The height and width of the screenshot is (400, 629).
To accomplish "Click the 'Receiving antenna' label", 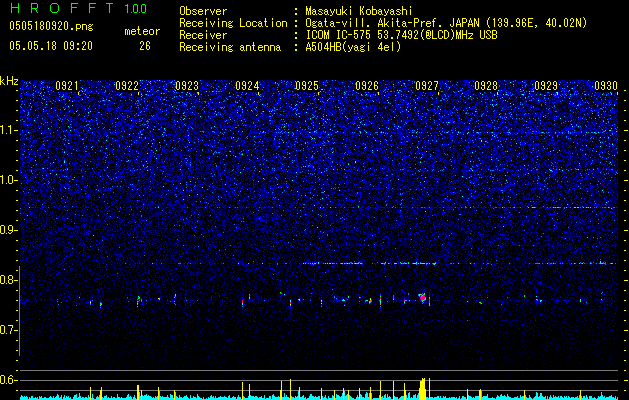I will [230, 47].
